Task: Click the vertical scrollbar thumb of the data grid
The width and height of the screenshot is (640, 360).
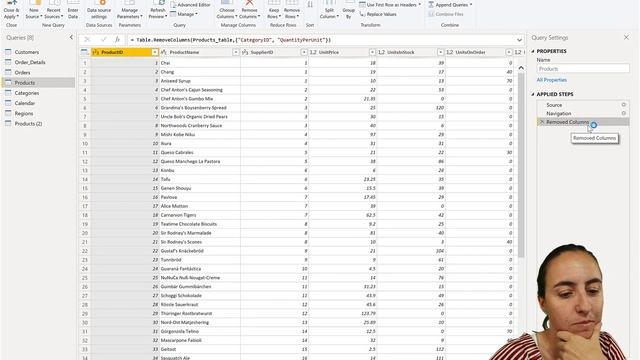Action: (521, 165)
